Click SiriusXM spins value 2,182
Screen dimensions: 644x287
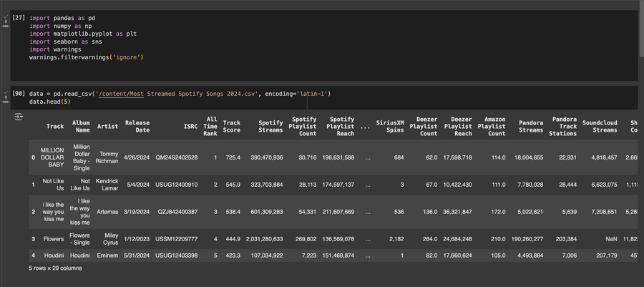click(396, 238)
